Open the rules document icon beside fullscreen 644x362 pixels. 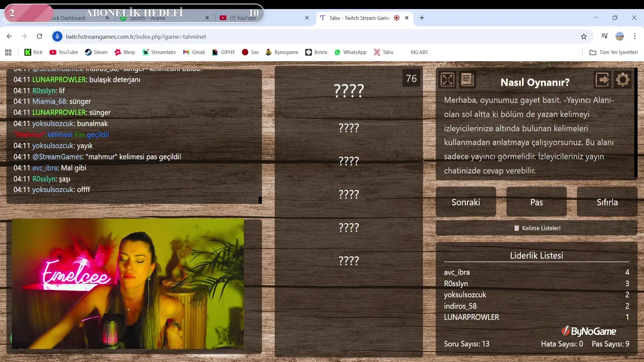point(467,79)
